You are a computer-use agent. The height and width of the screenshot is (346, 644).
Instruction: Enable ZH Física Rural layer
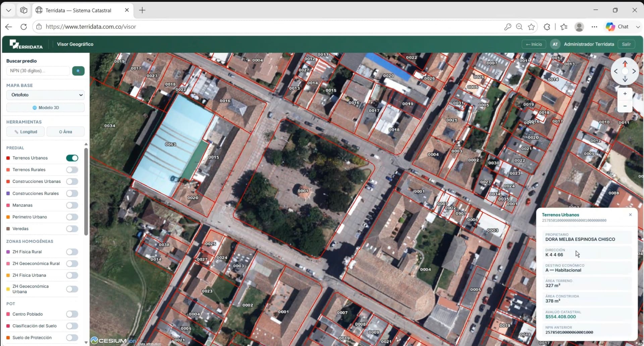[72, 252]
